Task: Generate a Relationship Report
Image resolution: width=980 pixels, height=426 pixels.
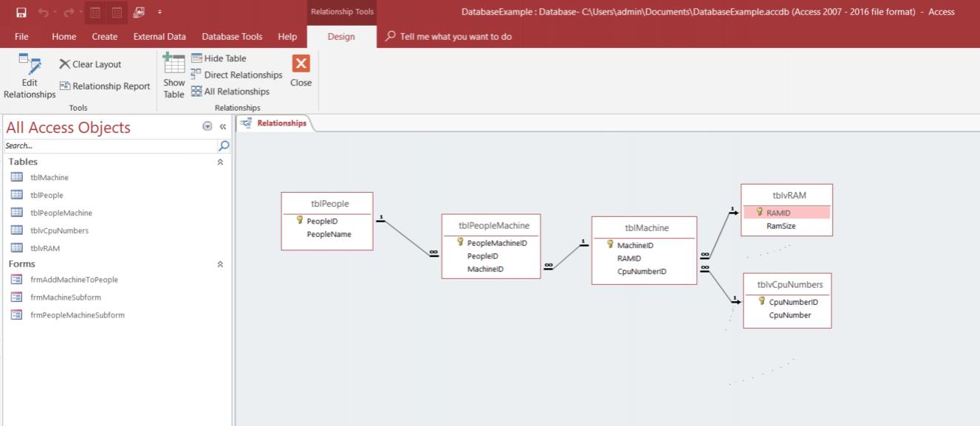Action: (105, 86)
